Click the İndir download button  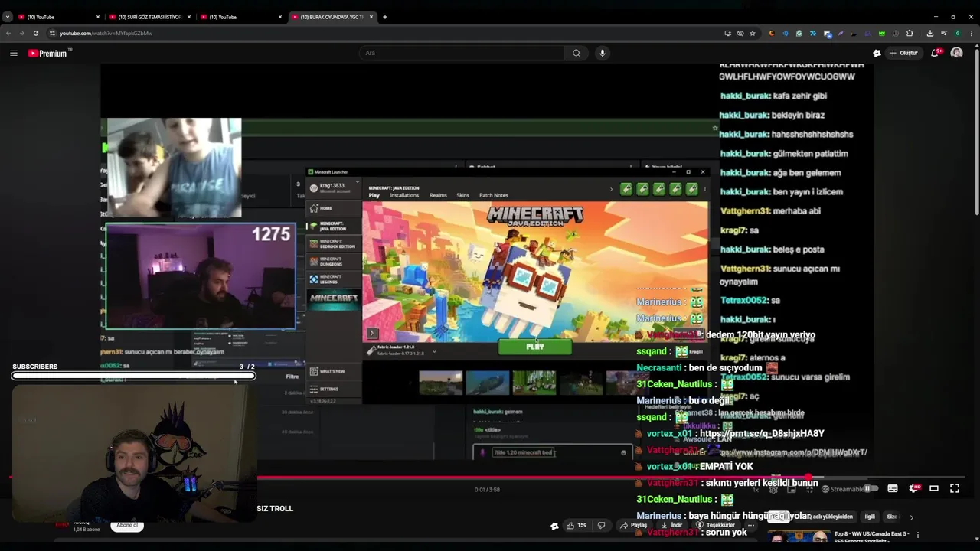(x=671, y=525)
